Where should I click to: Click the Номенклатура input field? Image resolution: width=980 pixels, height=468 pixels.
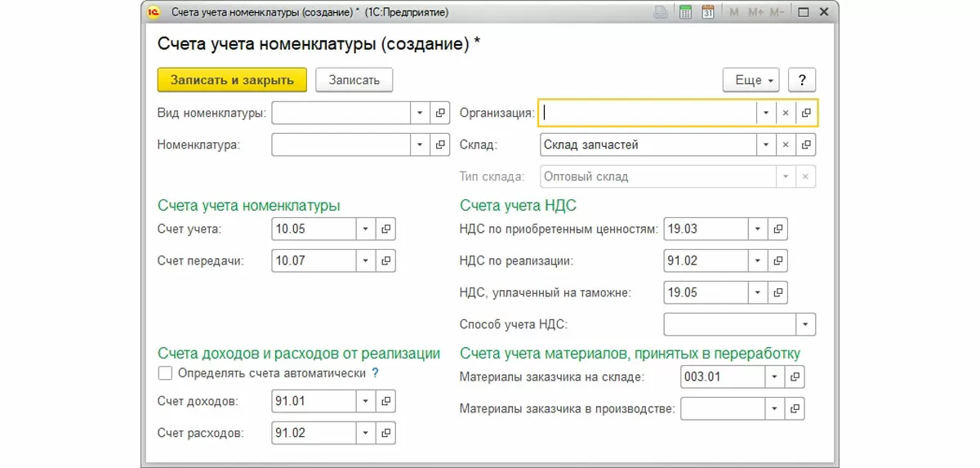[x=341, y=145]
